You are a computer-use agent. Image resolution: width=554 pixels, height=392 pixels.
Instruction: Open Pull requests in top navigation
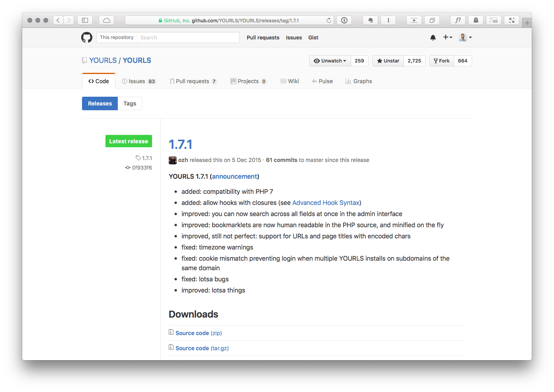click(x=263, y=37)
